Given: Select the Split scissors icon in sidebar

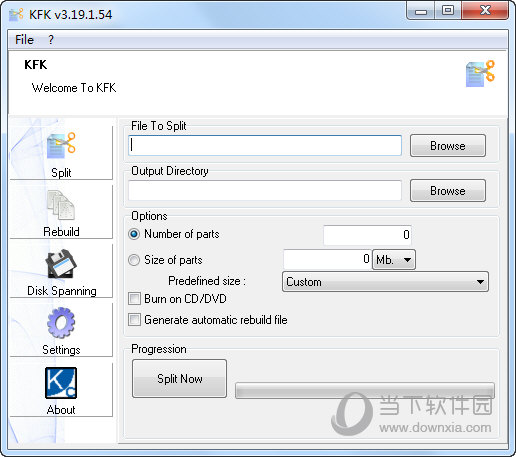Looking at the screenshot, I should coord(61,145).
